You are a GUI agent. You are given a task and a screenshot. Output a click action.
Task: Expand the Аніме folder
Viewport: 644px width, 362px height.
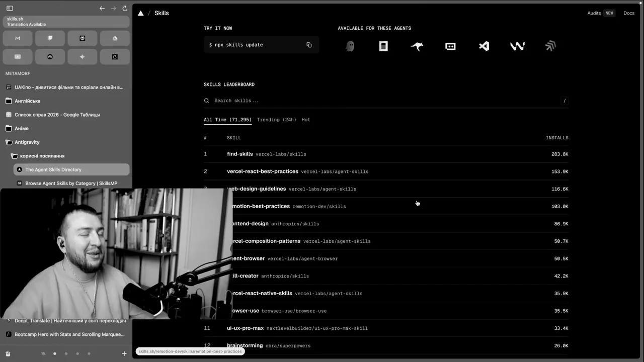click(x=66, y=128)
